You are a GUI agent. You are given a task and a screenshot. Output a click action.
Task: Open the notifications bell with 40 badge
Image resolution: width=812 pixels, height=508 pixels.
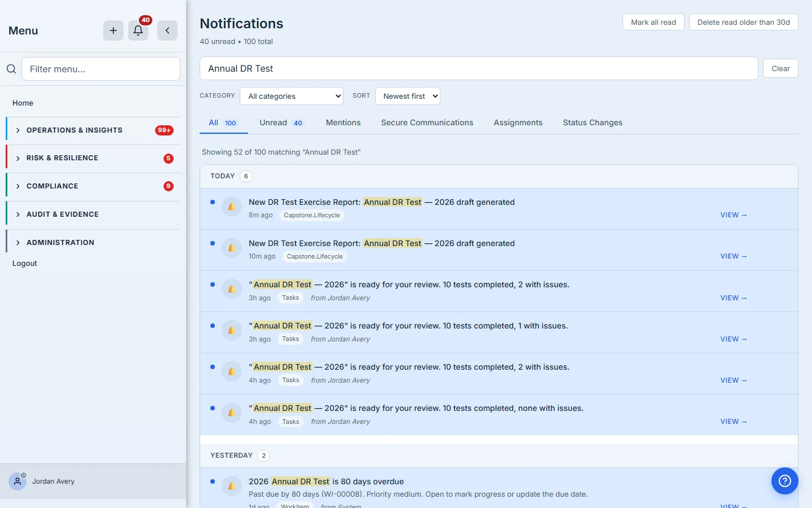tap(138, 30)
